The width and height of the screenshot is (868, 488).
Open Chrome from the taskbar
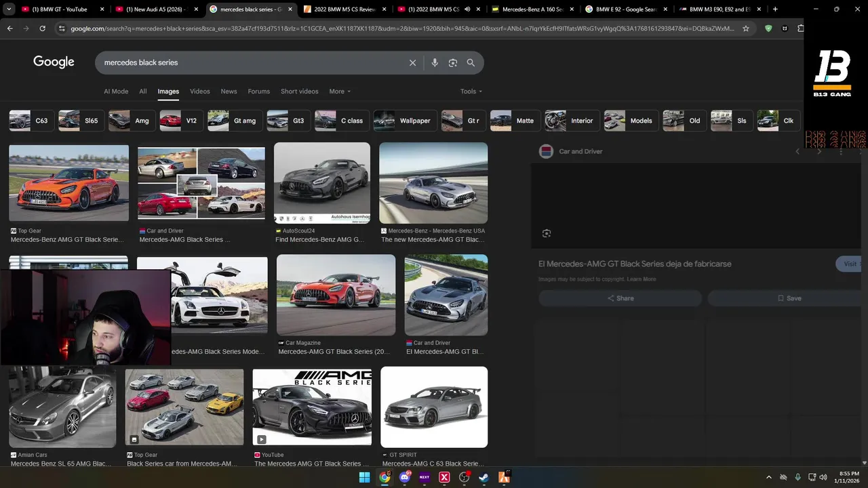coord(384,477)
